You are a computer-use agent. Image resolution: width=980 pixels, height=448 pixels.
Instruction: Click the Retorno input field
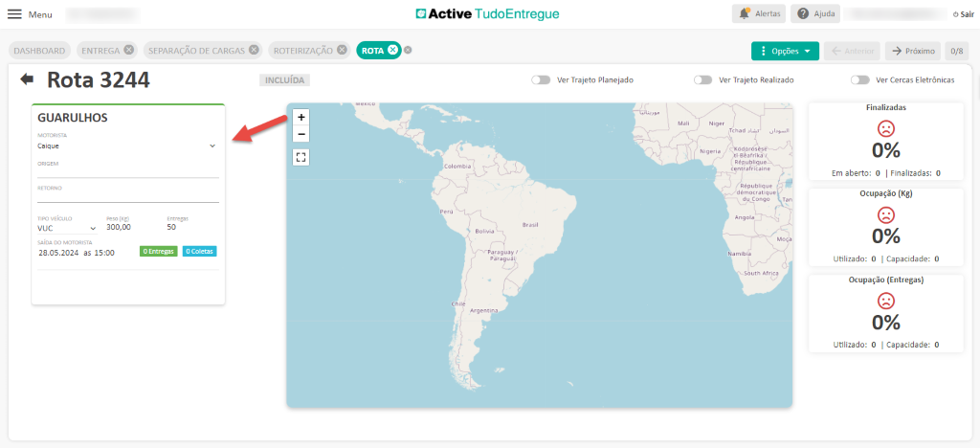click(x=128, y=196)
